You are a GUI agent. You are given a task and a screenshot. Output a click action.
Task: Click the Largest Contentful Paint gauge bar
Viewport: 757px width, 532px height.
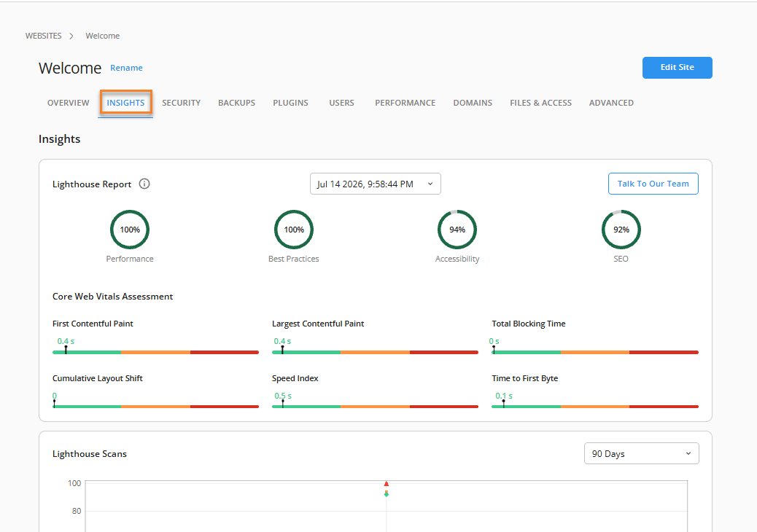click(x=375, y=352)
